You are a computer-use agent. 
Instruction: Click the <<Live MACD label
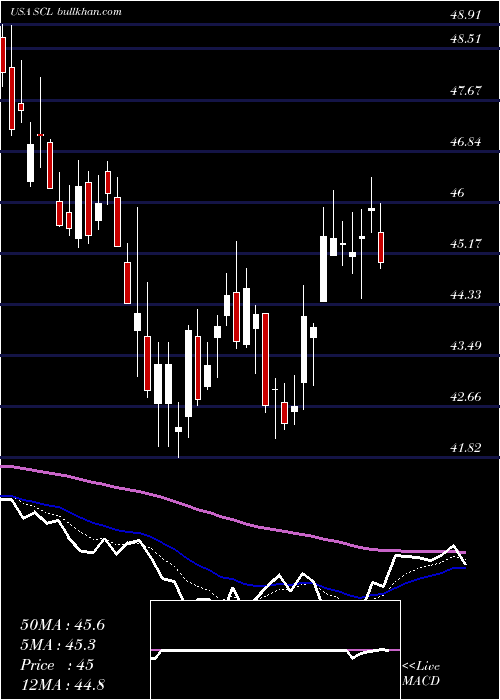click(x=421, y=673)
